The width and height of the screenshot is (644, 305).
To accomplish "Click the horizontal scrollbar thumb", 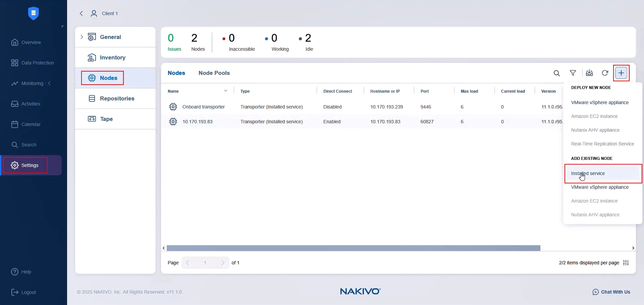I will point(354,248).
